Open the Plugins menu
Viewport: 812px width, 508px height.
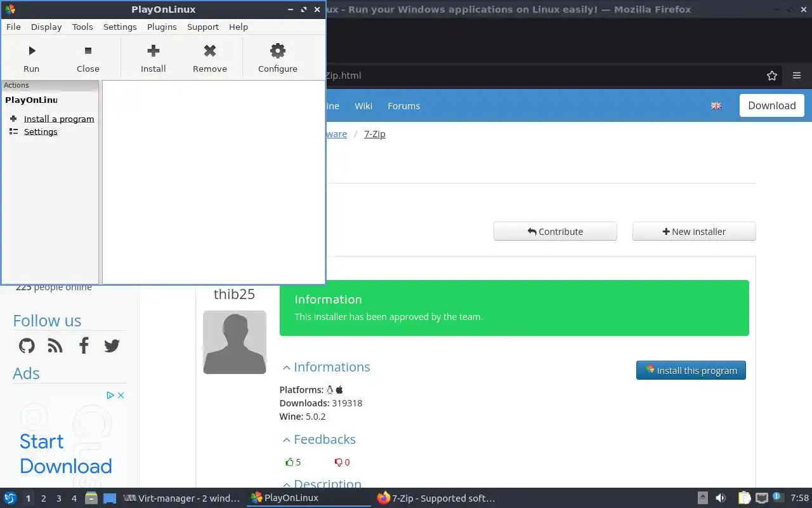162,27
